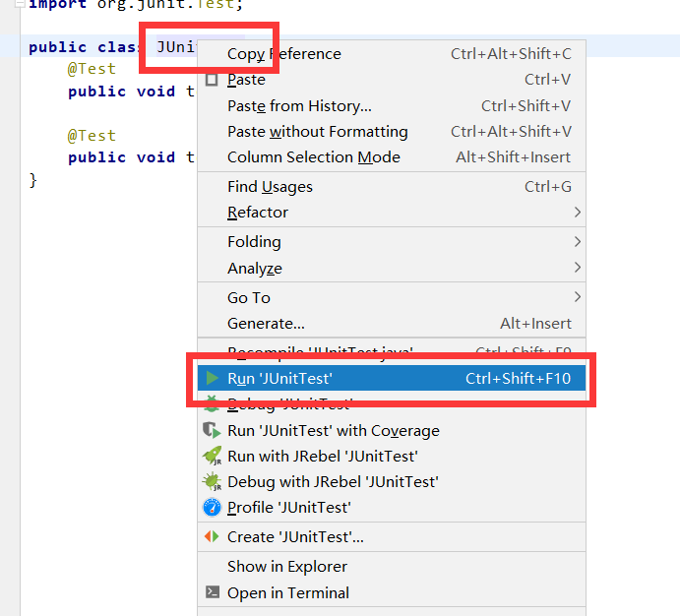Image resolution: width=680 pixels, height=616 pixels.
Task: Open the Go To menu item
Action: click(392, 297)
